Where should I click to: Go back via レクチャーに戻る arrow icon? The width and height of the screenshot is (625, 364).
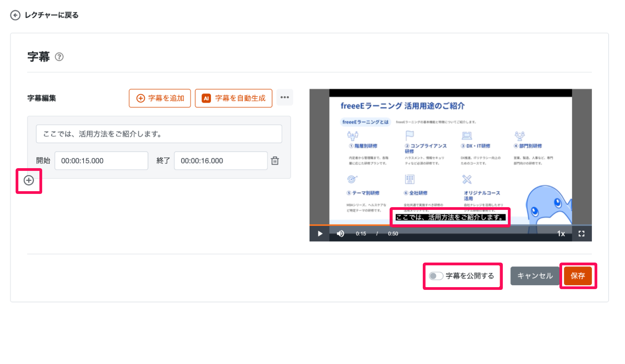(x=15, y=15)
